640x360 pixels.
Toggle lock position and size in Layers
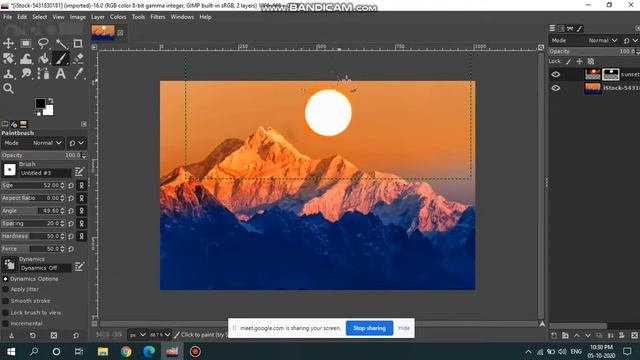click(580, 62)
